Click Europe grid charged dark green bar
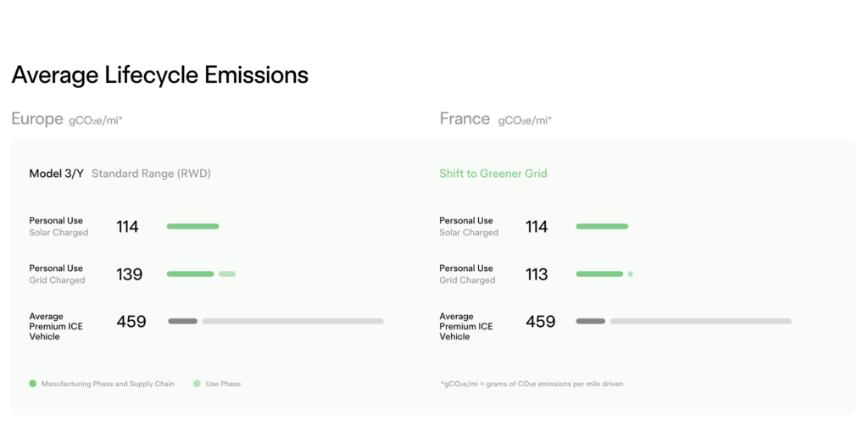 (x=190, y=274)
